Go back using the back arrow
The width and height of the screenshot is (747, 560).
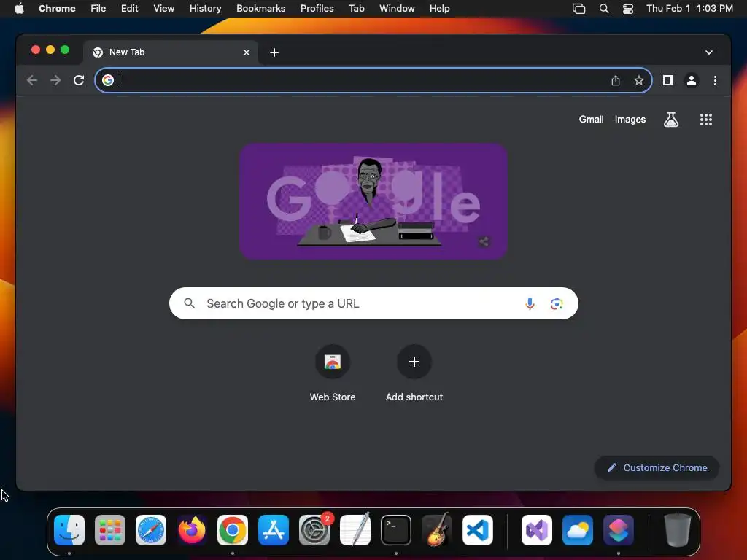pos(32,80)
